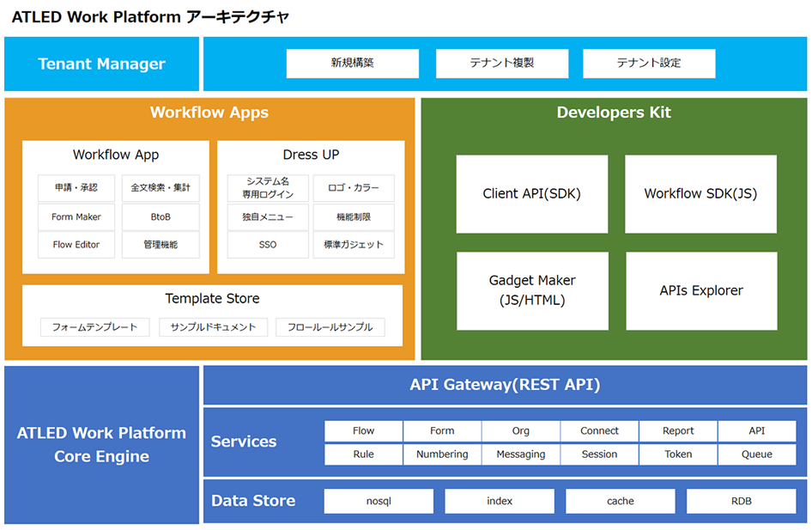
Task: Choose the ロゴ・カラー box
Action: (x=353, y=188)
